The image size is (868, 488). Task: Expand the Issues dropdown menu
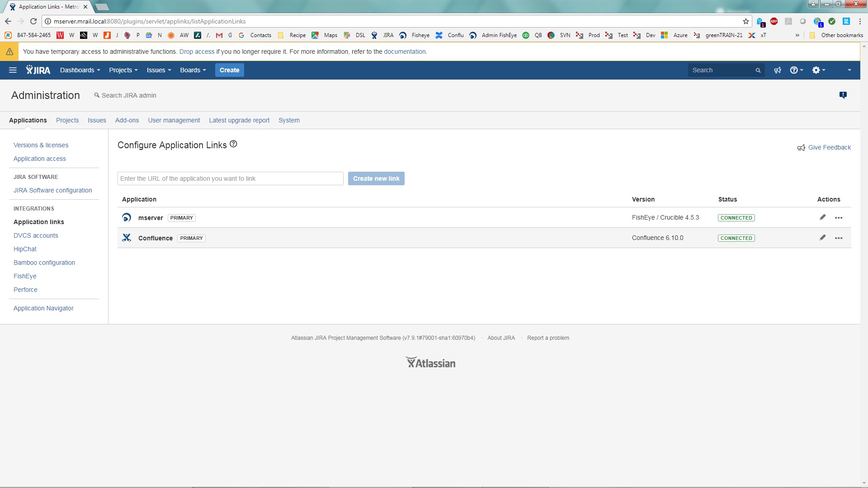159,70
